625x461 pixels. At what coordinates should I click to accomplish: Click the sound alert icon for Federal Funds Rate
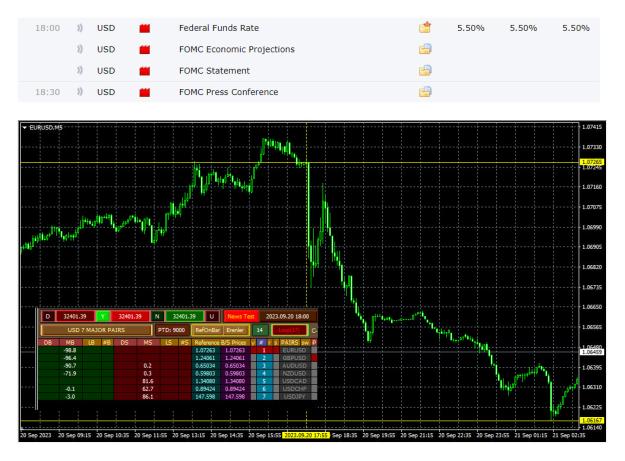(80, 28)
